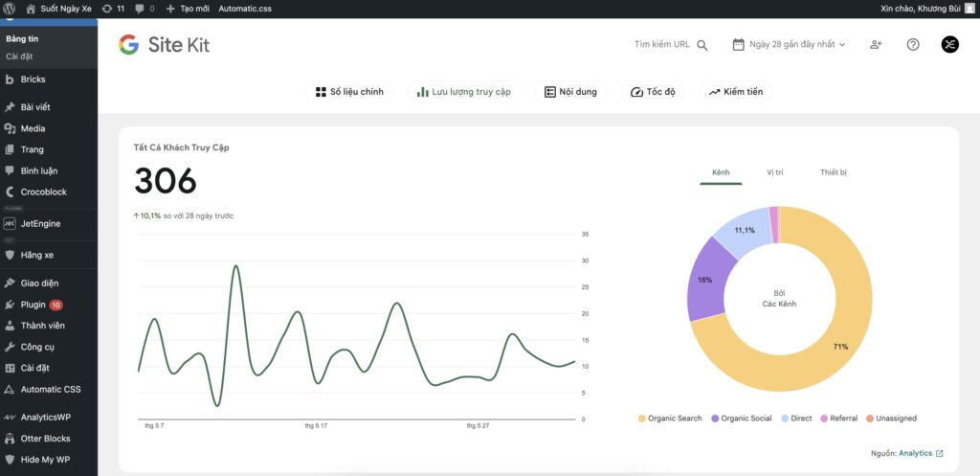The height and width of the screenshot is (476, 980).
Task: Click the Tìm kiếm URL search field
Action: click(x=662, y=44)
